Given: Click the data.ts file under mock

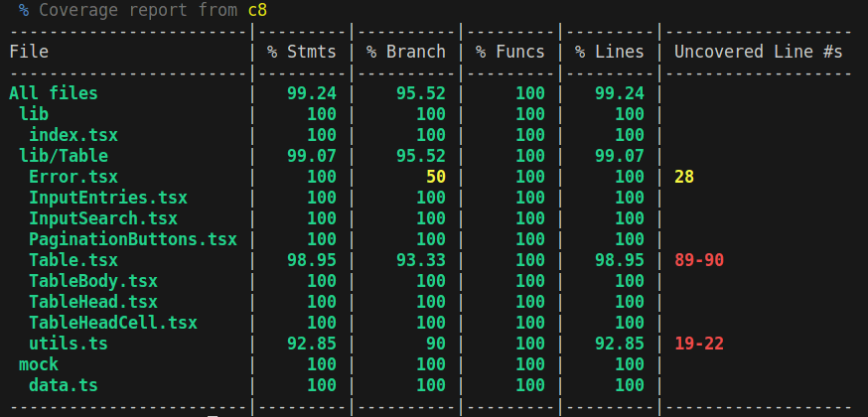Looking at the screenshot, I should (64, 385).
